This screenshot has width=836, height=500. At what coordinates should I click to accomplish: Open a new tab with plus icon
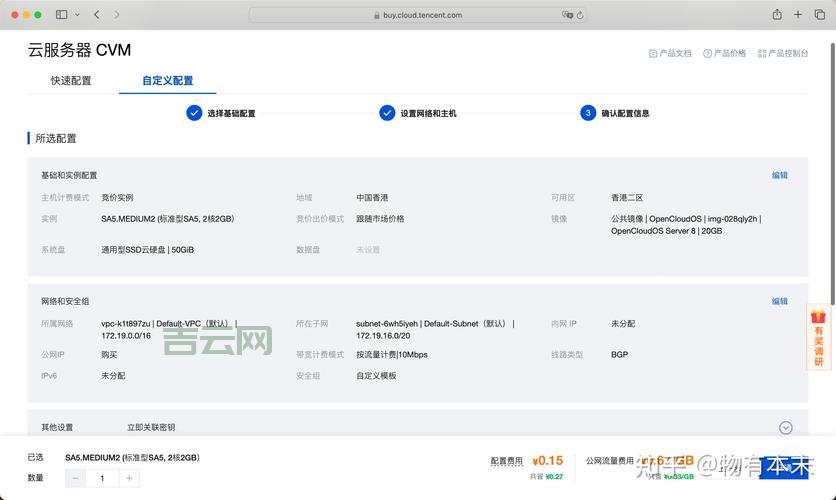pos(798,15)
